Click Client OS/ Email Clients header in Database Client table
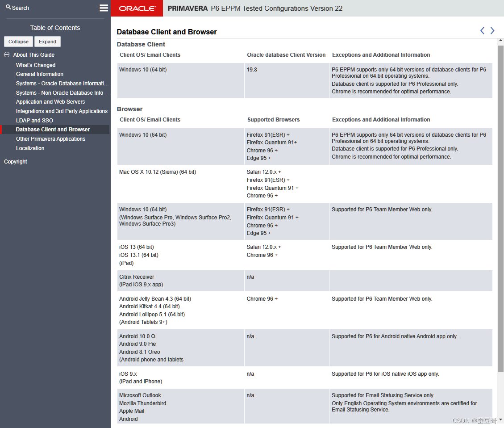This screenshot has width=504, height=428. click(x=150, y=55)
